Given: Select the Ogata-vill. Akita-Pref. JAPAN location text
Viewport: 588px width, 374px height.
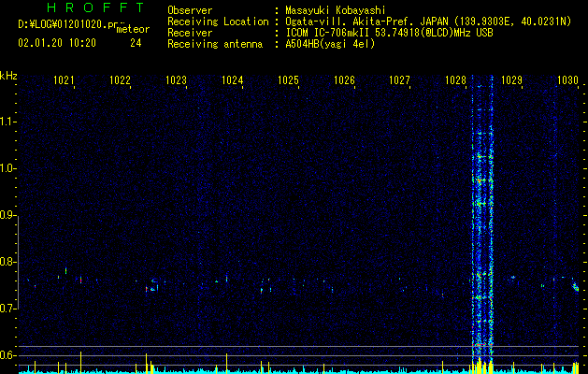Looking at the screenshot, I should (428, 22).
